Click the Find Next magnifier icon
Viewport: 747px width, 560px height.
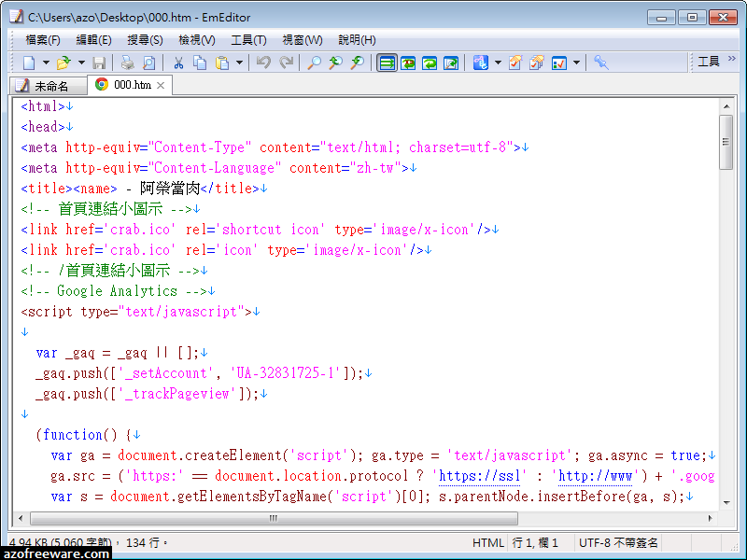[335, 63]
